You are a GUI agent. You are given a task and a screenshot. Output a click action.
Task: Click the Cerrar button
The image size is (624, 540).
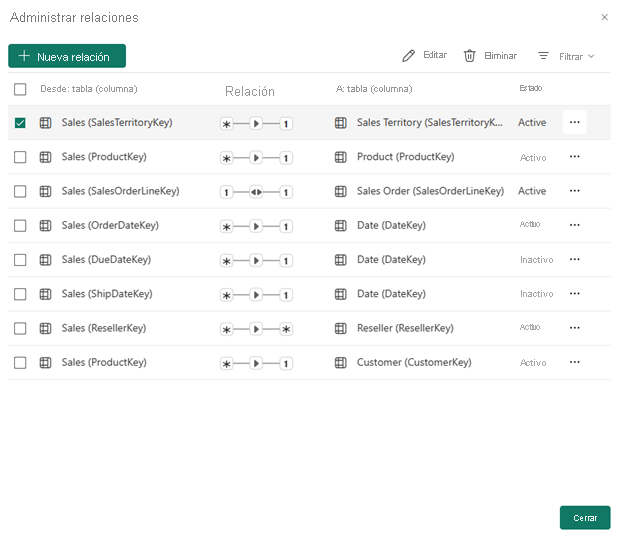[585, 518]
